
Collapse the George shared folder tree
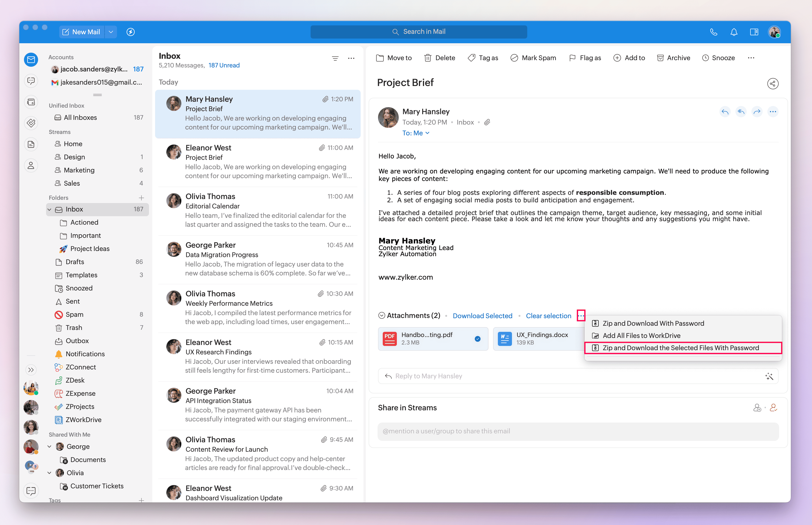tap(49, 447)
